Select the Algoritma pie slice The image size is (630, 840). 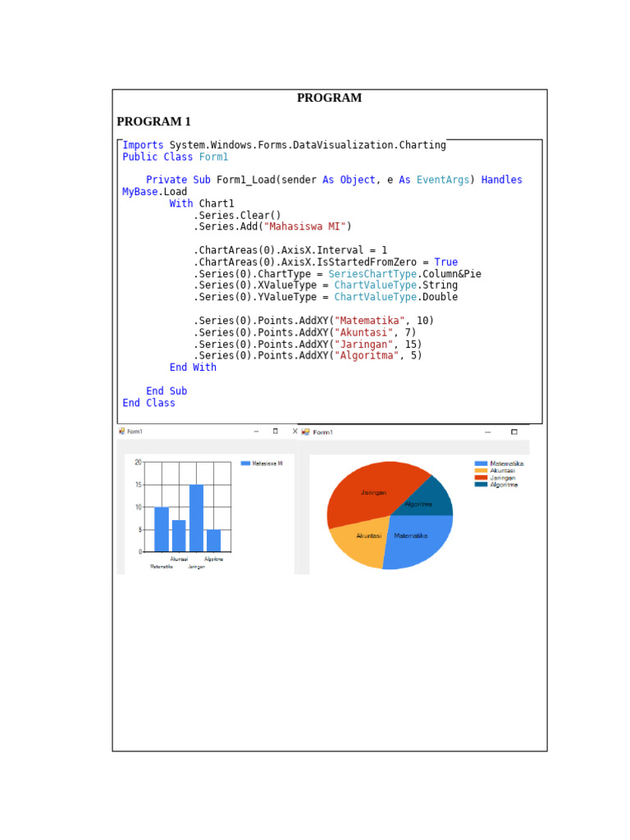click(x=428, y=500)
